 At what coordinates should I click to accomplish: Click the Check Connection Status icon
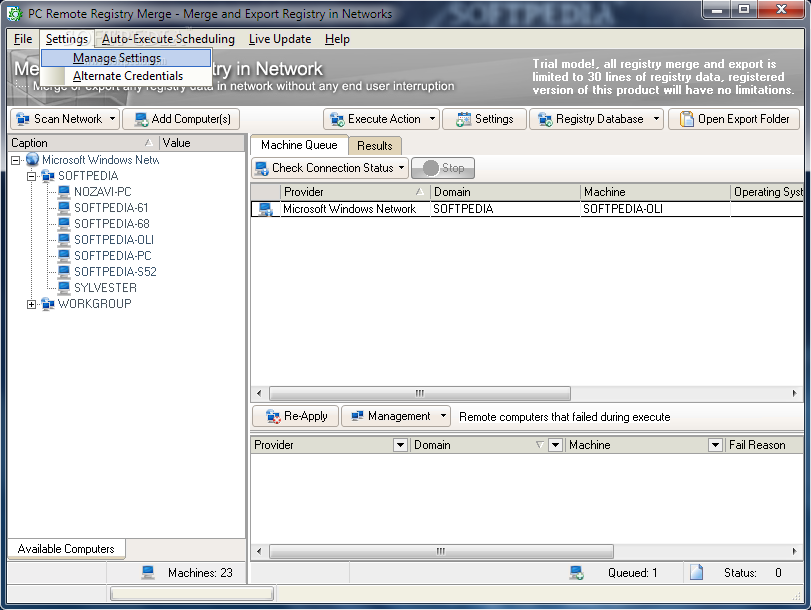(x=262, y=168)
